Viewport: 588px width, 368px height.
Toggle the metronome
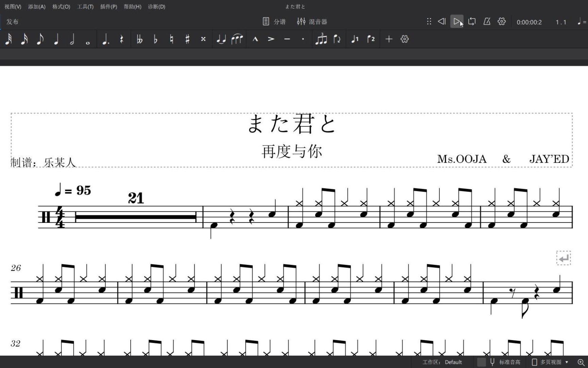tap(487, 21)
